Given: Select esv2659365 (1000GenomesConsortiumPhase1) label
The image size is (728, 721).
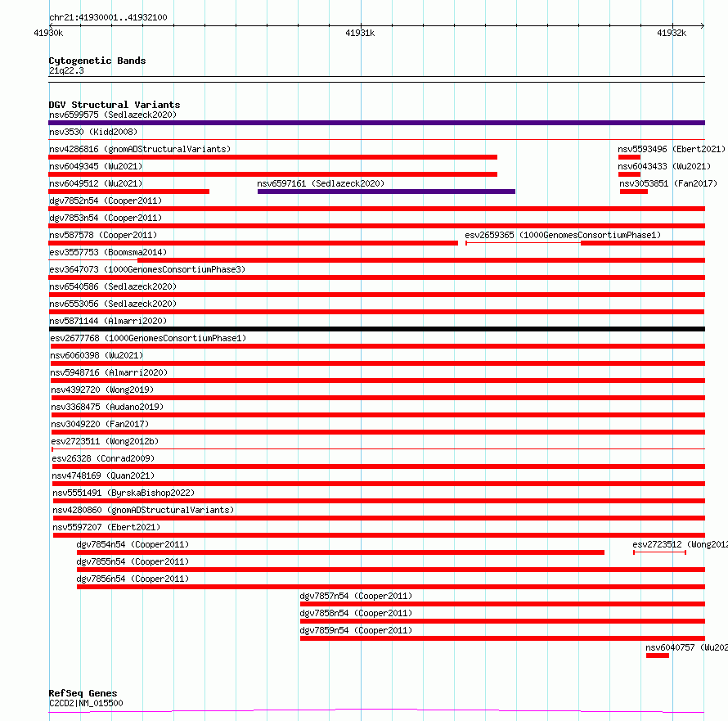Looking at the screenshot, I should tap(563, 235).
